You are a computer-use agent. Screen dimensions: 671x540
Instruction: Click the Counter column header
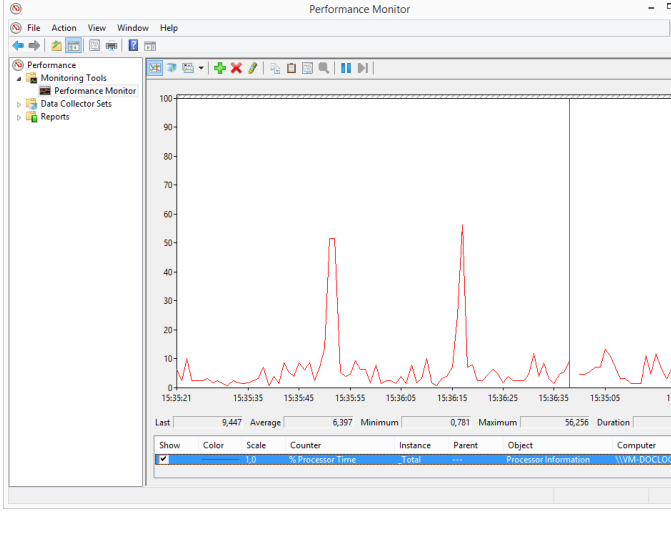(x=306, y=445)
